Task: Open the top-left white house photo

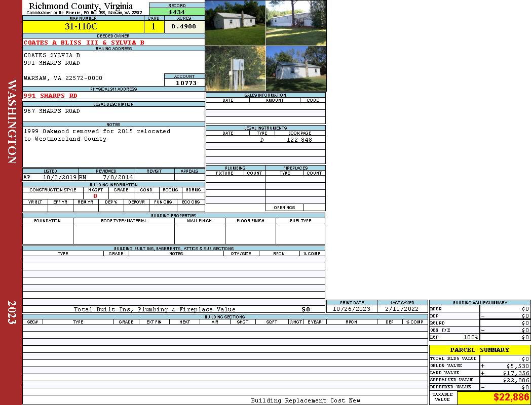Action: coord(235,23)
